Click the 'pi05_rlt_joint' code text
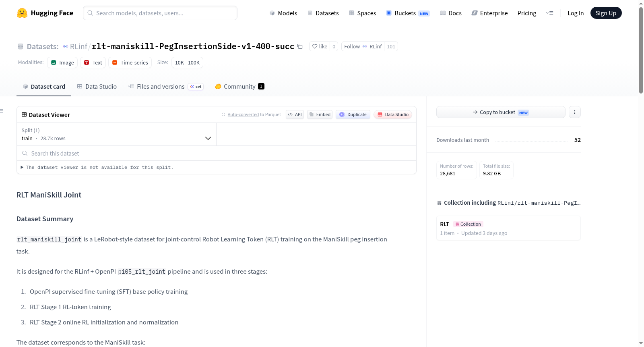 [x=142, y=272]
